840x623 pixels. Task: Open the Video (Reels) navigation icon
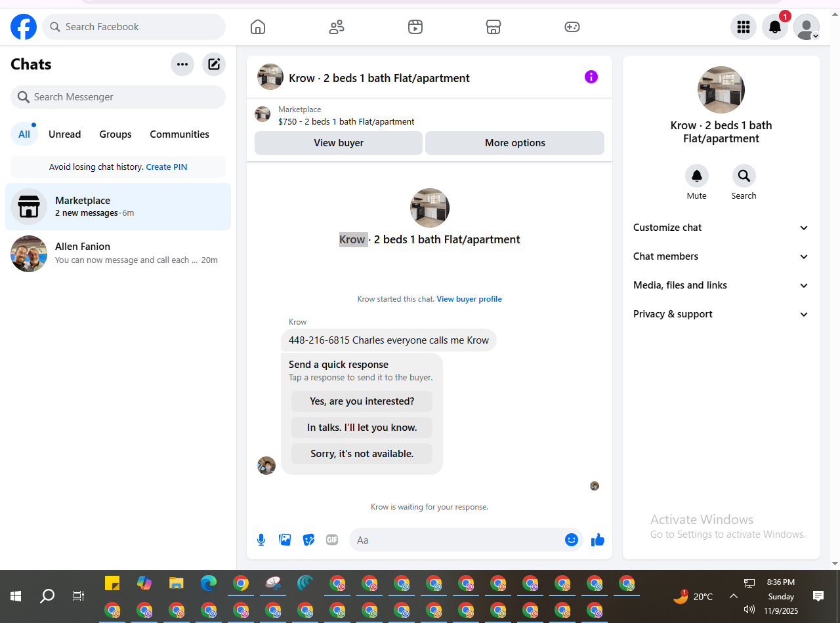pyautogui.click(x=415, y=27)
